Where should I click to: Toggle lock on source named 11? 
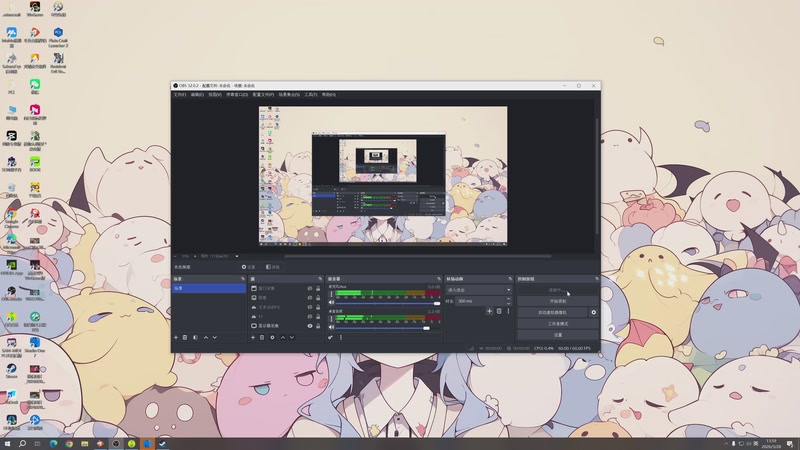[318, 316]
